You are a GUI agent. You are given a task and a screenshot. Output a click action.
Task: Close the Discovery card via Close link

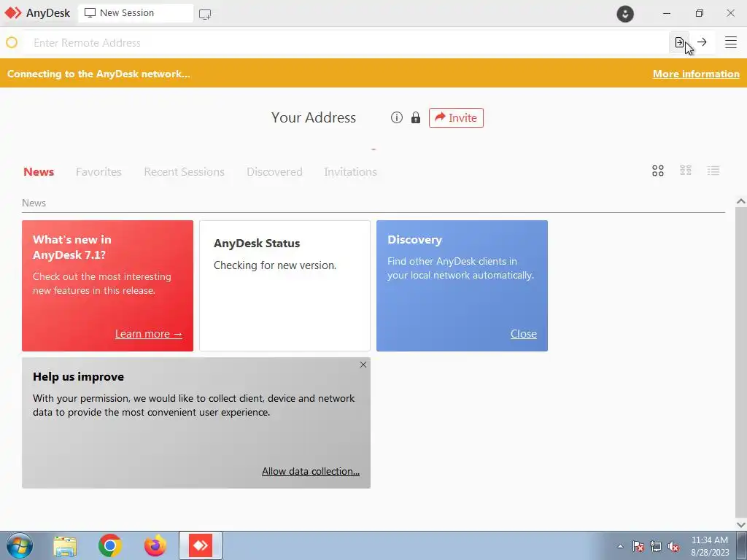click(x=524, y=334)
